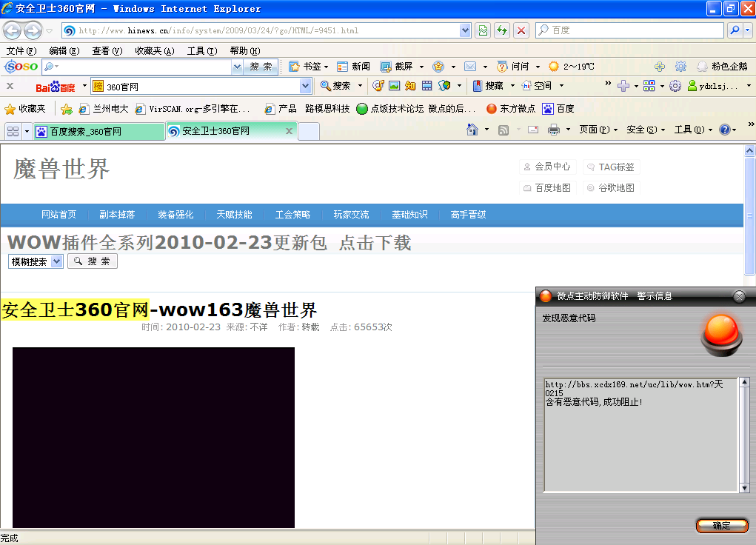Open the 东方微点 favorites link
This screenshot has width=756, height=545.
[512, 109]
